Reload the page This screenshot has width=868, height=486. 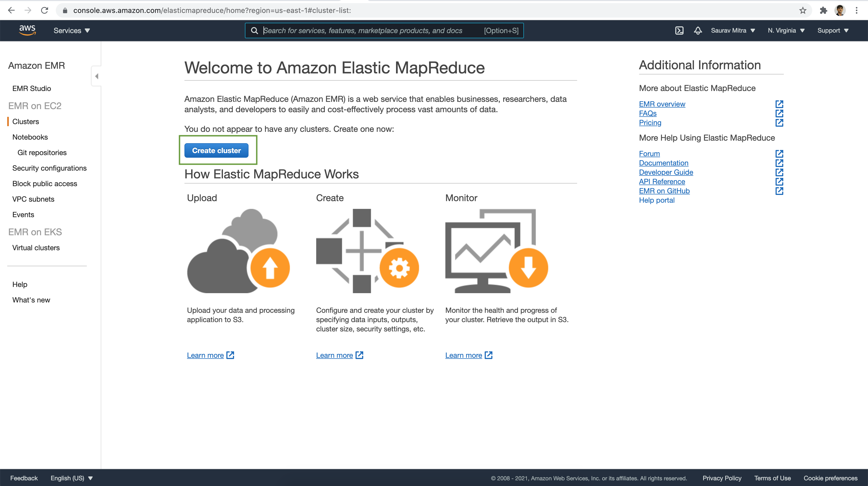(x=44, y=10)
